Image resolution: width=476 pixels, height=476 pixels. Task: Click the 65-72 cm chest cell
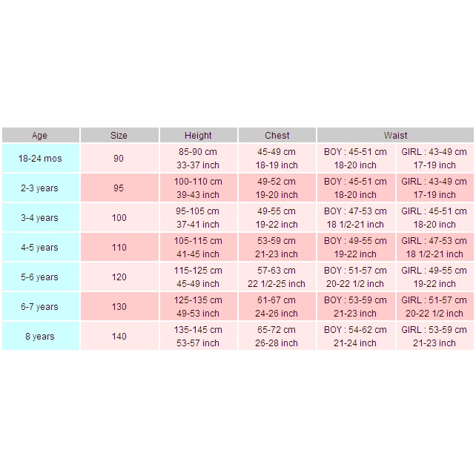(x=277, y=337)
